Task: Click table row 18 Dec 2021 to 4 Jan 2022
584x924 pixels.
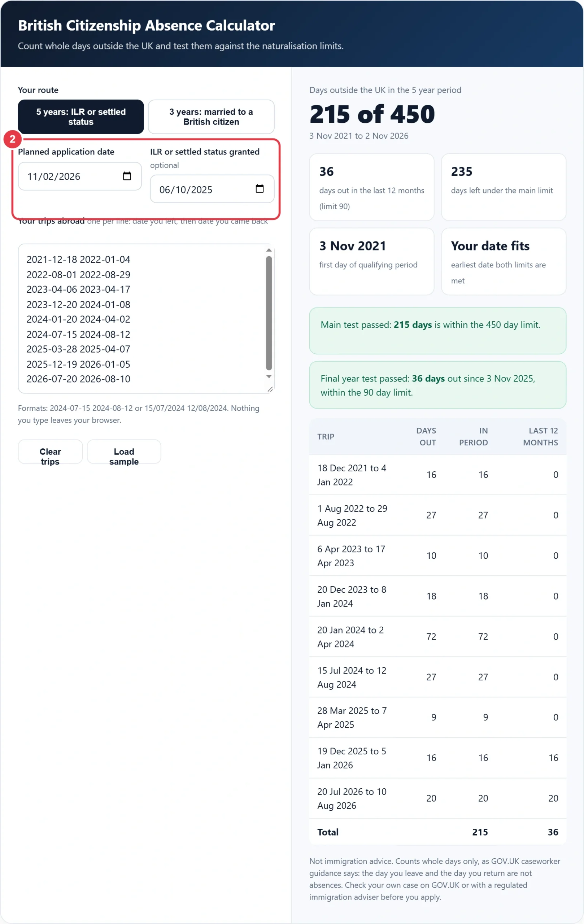Action: [437, 475]
